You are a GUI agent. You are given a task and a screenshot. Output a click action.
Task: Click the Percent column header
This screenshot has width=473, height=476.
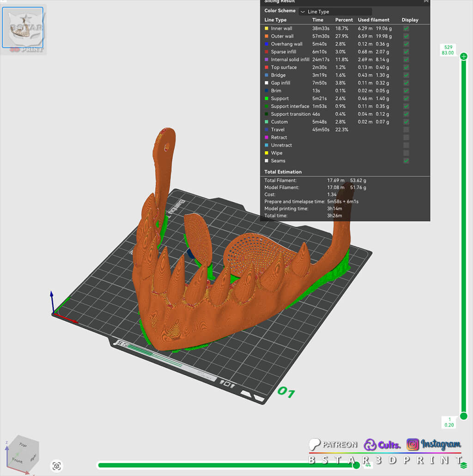344,20
